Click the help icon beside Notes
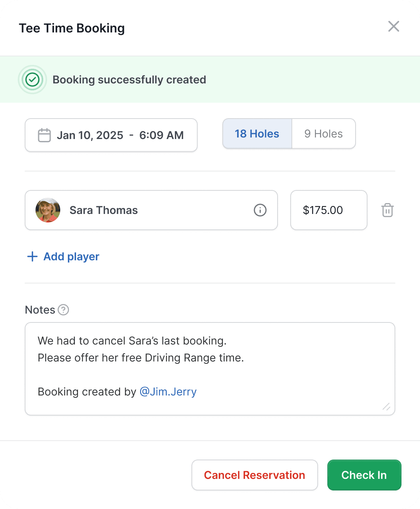 tap(63, 310)
